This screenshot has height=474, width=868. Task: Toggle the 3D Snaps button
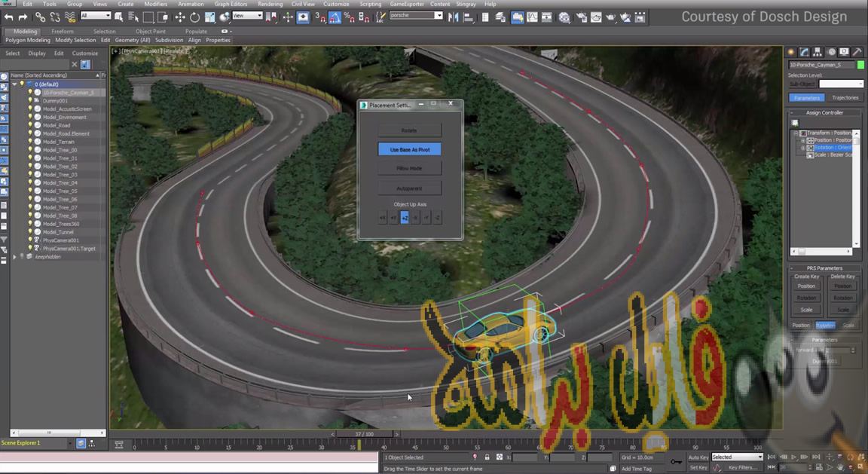[x=320, y=17]
